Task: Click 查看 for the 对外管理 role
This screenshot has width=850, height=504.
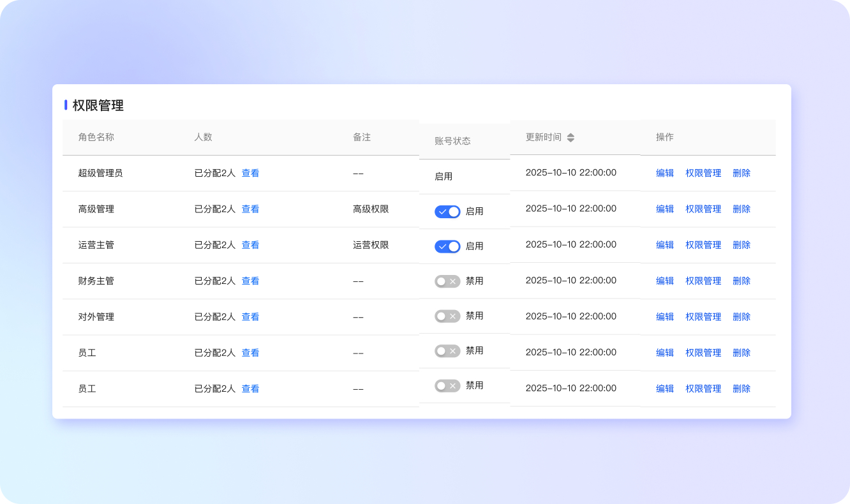Action: coord(250,316)
